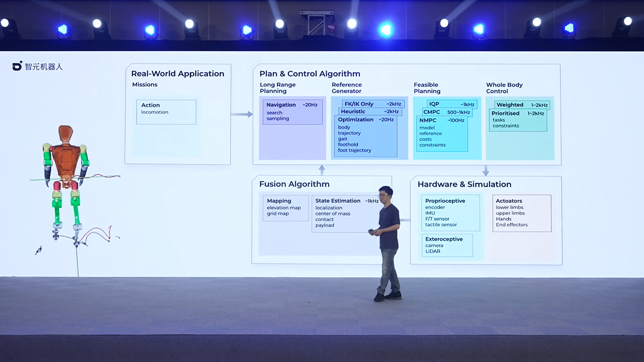Screen dimensions: 644x362
Task: Click the "Long Range Planning" column label
Action: (x=278, y=88)
